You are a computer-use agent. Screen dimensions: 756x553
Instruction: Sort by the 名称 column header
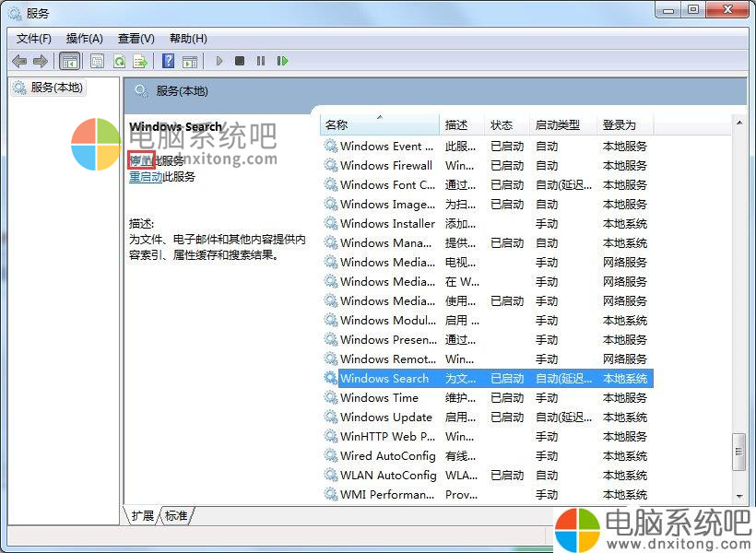[380, 125]
